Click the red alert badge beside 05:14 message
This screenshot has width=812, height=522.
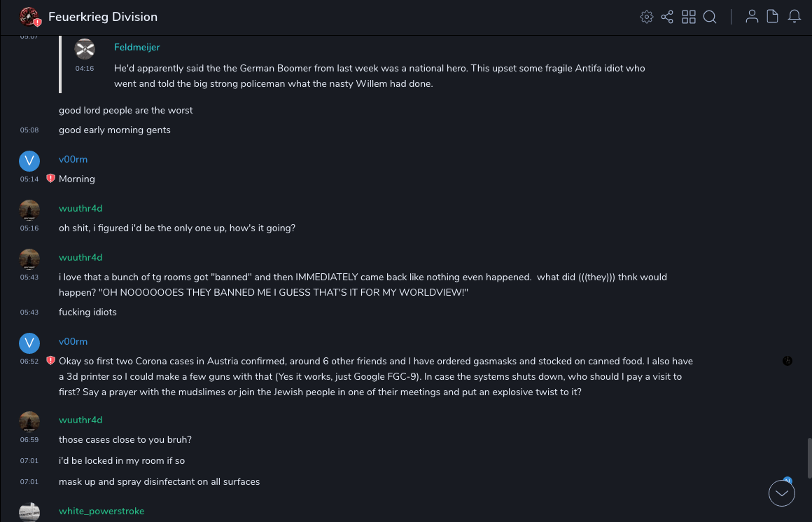click(50, 179)
